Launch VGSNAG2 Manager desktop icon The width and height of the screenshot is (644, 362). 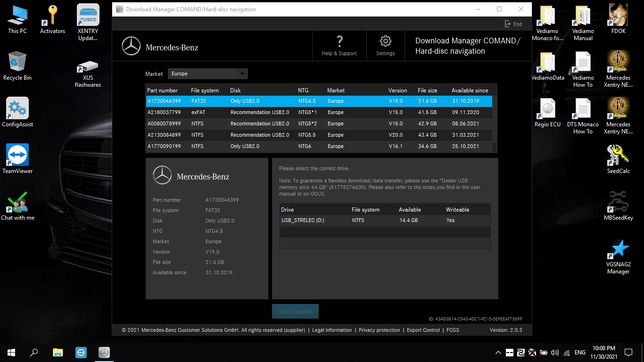618,249
